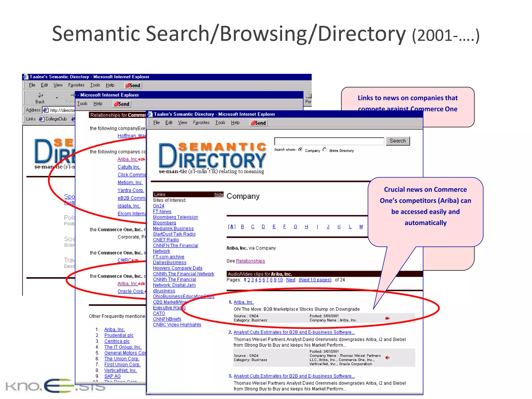The height and width of the screenshot is (399, 532).
Task: Open result 2 Analyst Cuts Estimates link
Action: [294, 332]
